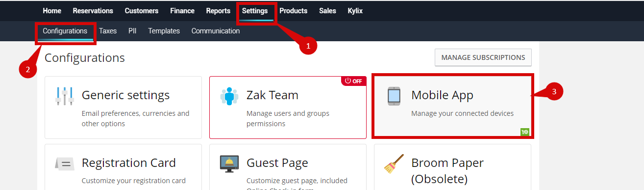Viewport: 644px width, 190px height.
Task: Open the Finance menu
Action: coord(182,11)
